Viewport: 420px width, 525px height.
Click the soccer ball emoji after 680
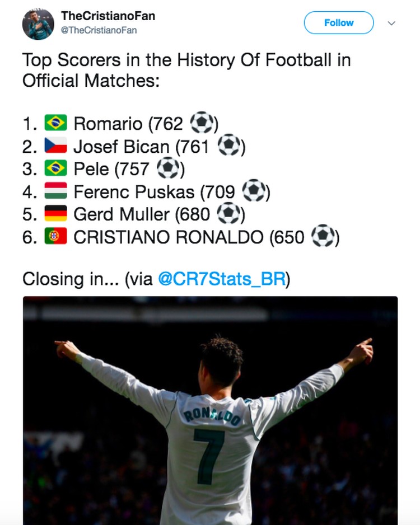[x=229, y=213]
